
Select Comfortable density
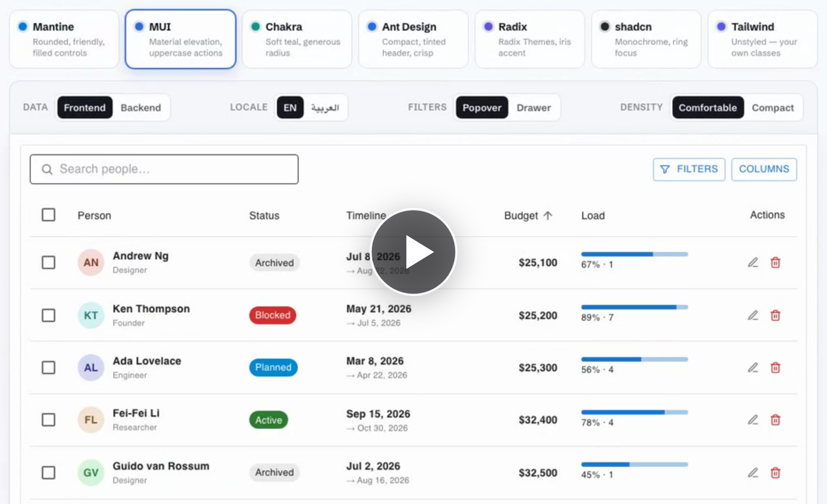pos(707,107)
